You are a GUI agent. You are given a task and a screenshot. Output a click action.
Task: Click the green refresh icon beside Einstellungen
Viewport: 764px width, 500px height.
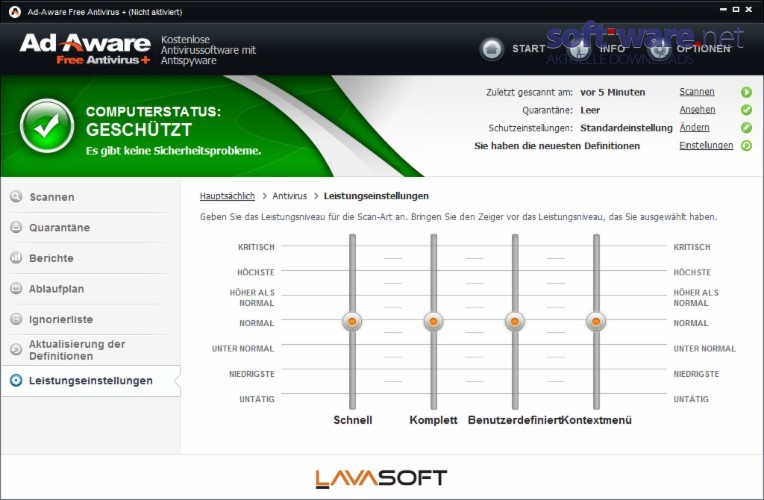[746, 145]
